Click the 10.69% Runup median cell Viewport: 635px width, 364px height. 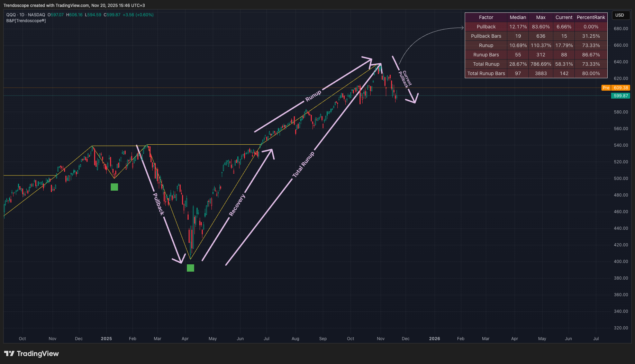(518, 45)
